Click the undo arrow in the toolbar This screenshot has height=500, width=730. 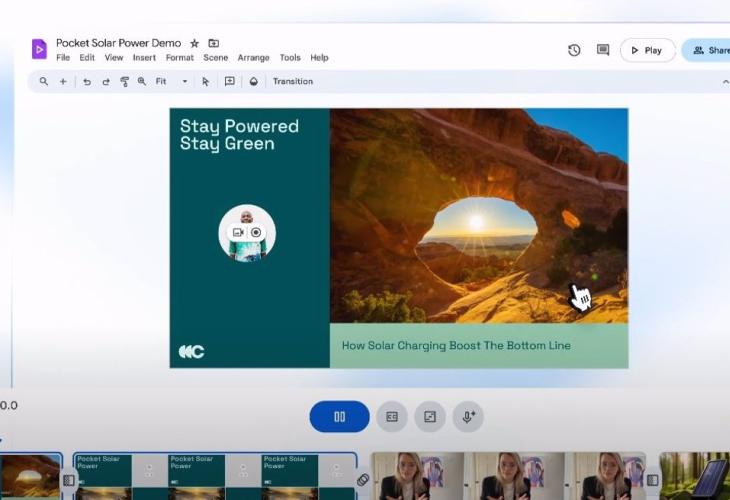click(87, 82)
